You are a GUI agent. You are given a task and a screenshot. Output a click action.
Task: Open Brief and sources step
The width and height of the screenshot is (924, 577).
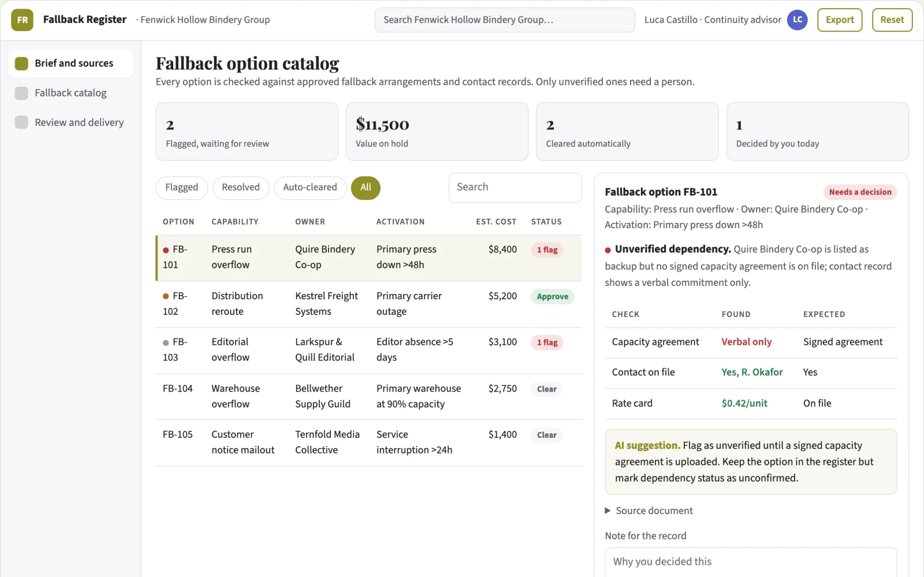coord(70,64)
